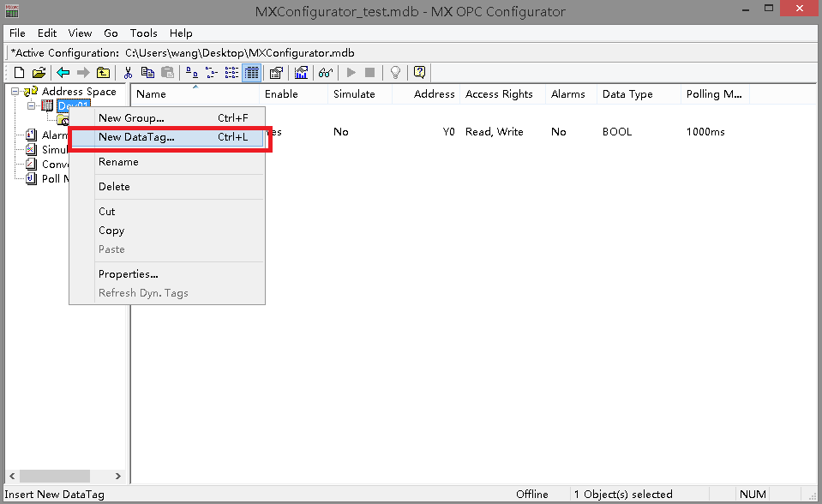This screenshot has width=822, height=504.
Task: Open the Edit menu
Action: pyautogui.click(x=46, y=33)
